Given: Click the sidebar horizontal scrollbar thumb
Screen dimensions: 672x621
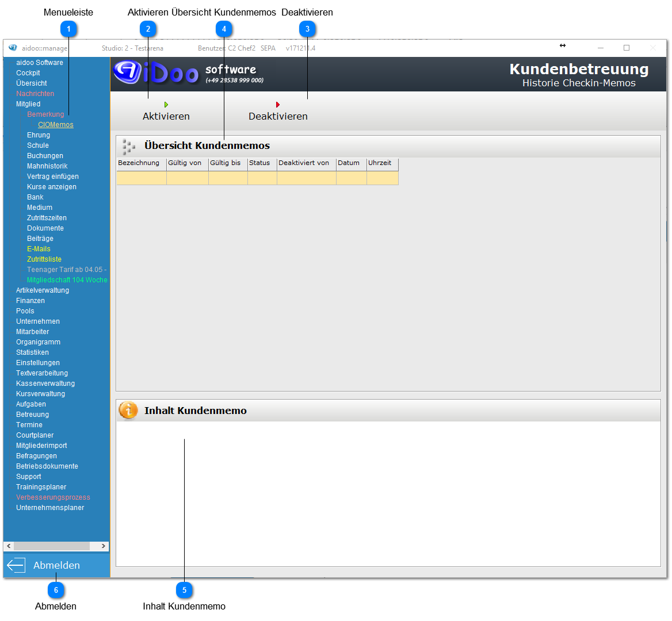Looking at the screenshot, I should point(52,546).
